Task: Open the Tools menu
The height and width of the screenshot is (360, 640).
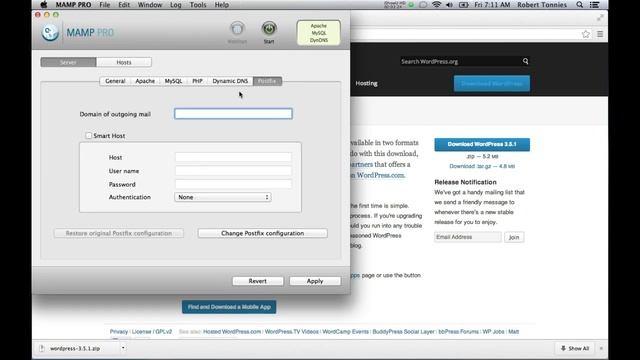Action: point(198,5)
